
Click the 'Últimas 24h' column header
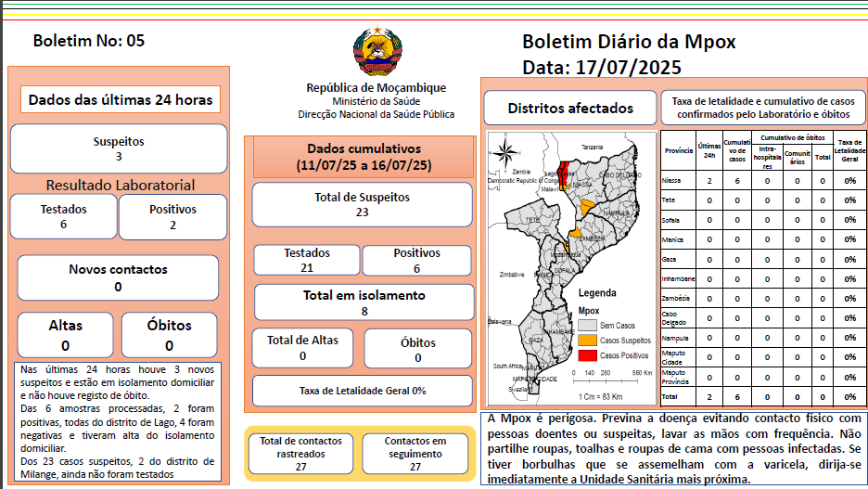(709, 150)
